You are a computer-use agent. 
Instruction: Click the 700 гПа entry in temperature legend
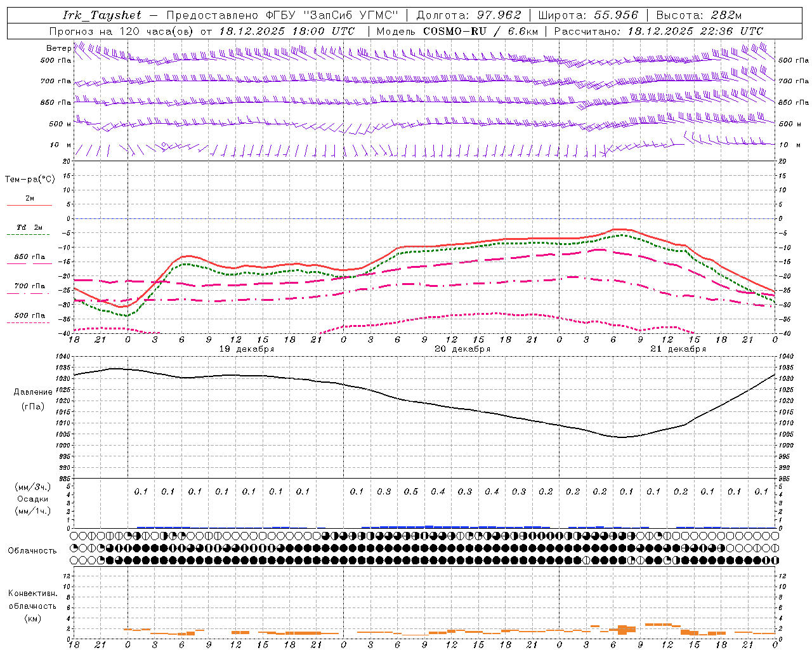click(x=30, y=286)
